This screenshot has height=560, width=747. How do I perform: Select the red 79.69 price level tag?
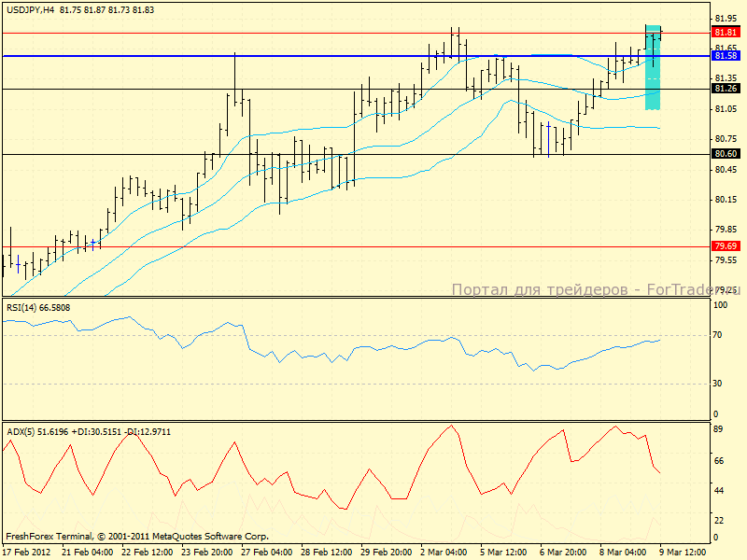click(726, 246)
